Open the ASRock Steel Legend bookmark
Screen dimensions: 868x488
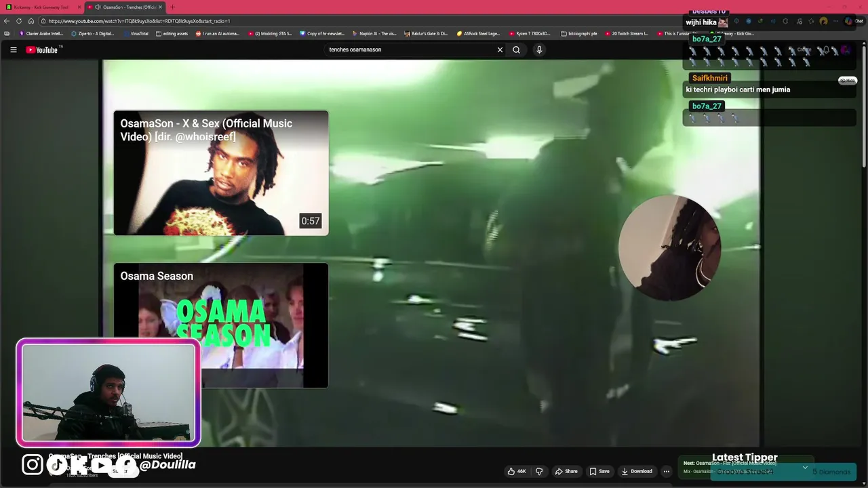(479, 33)
